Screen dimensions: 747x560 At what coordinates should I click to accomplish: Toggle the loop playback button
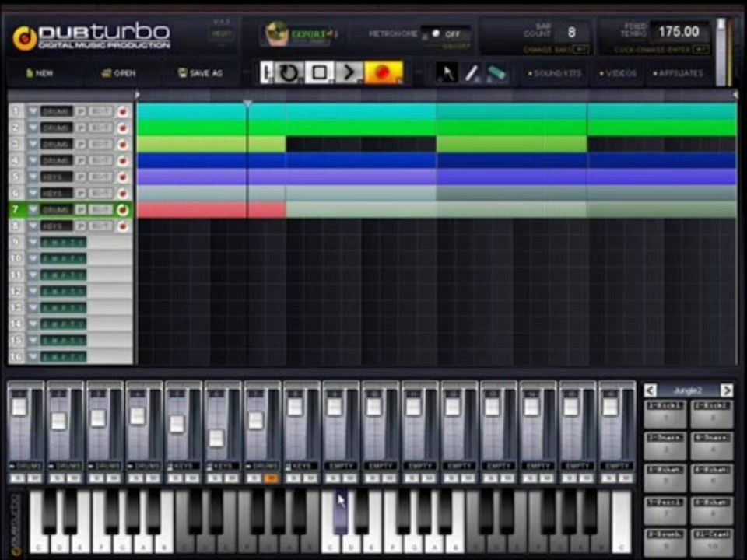[x=289, y=73]
